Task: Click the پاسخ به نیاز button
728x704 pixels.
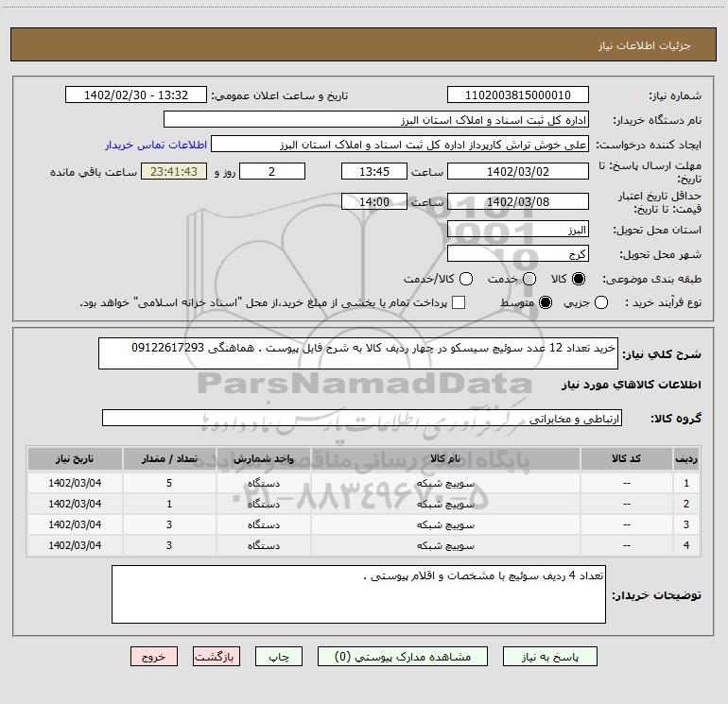Action: click(x=550, y=657)
